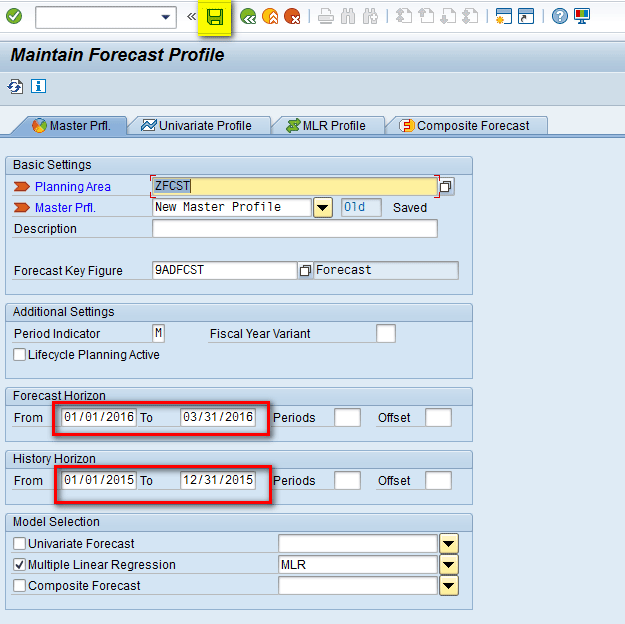Screen dimensions: 625x624
Task: Click the Forecast Horizon Offset field
Action: 438,417
